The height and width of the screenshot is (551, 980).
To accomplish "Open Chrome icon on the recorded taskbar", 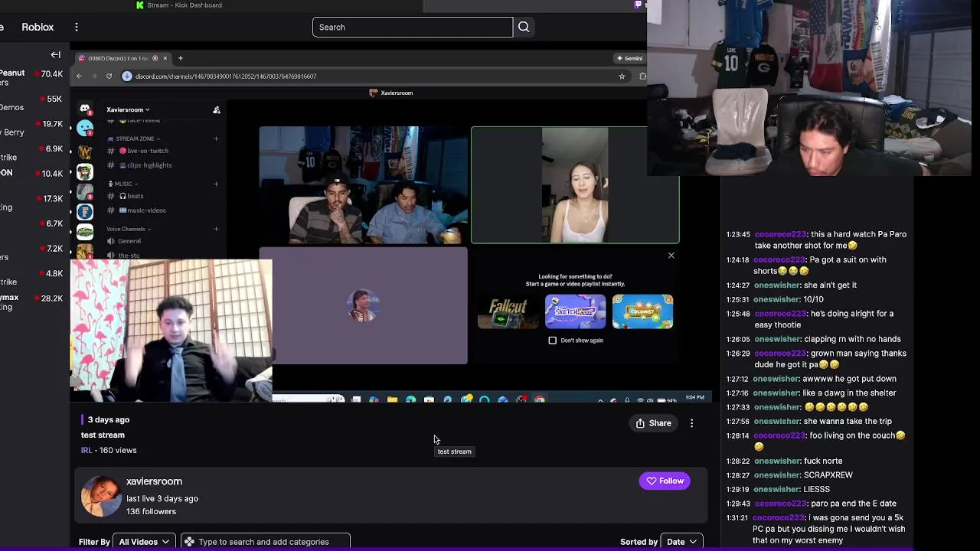I will coord(540,399).
